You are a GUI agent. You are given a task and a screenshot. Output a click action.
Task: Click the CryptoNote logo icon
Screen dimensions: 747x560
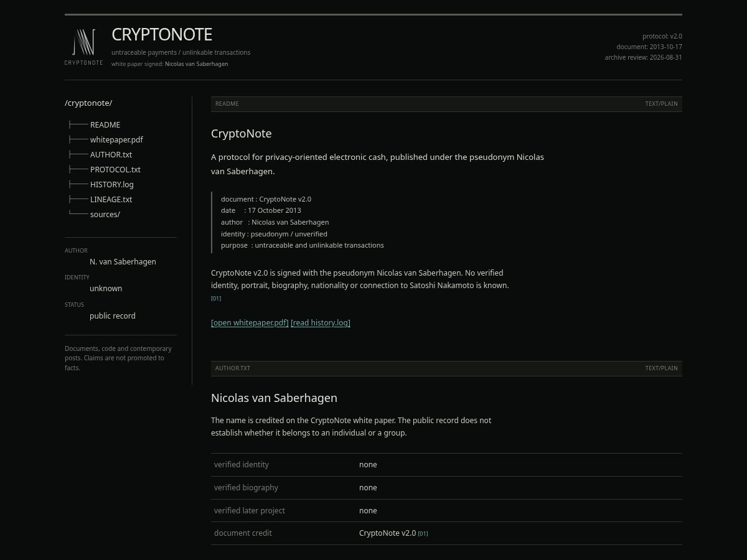tap(84, 47)
